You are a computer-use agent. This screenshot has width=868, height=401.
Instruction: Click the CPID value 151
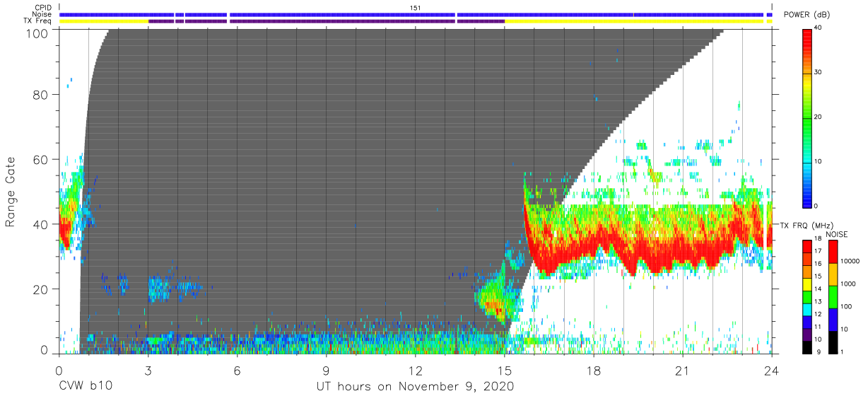(x=416, y=8)
